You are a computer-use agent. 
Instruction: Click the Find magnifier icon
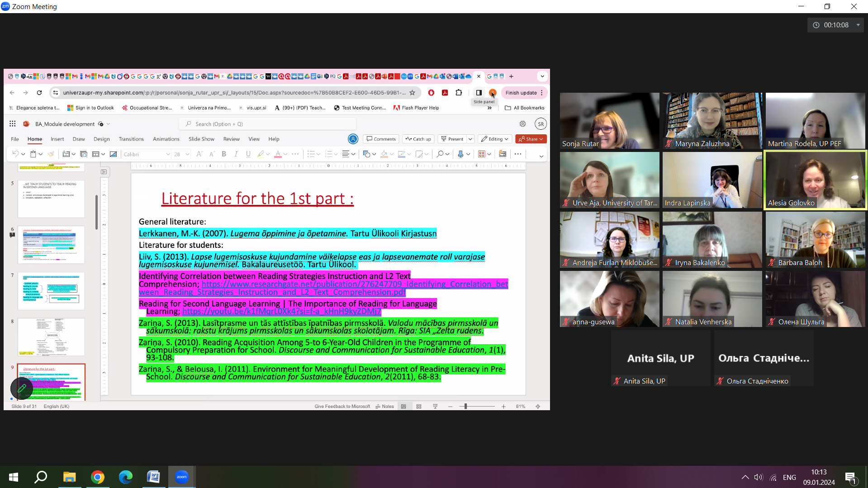[x=440, y=154]
